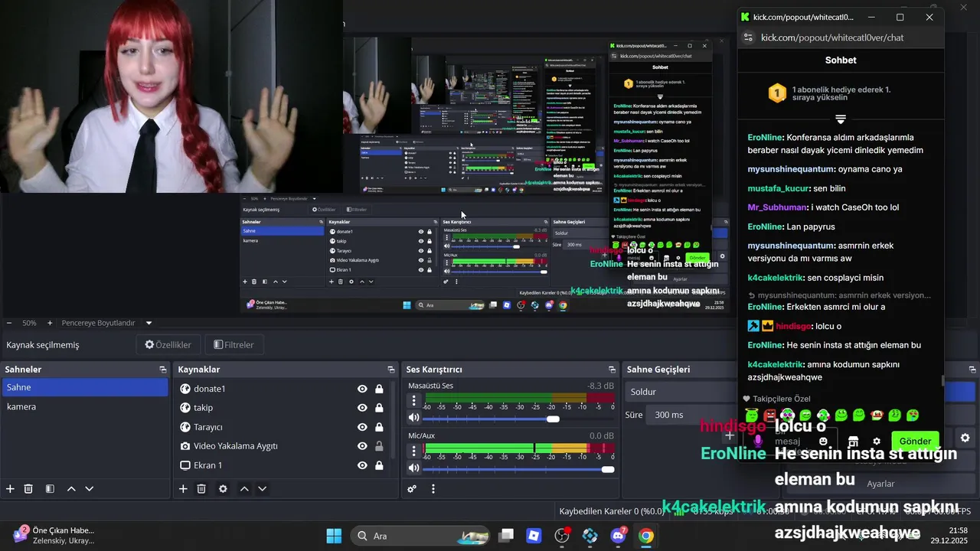
Task: Open Windows Start menu
Action: click(334, 536)
